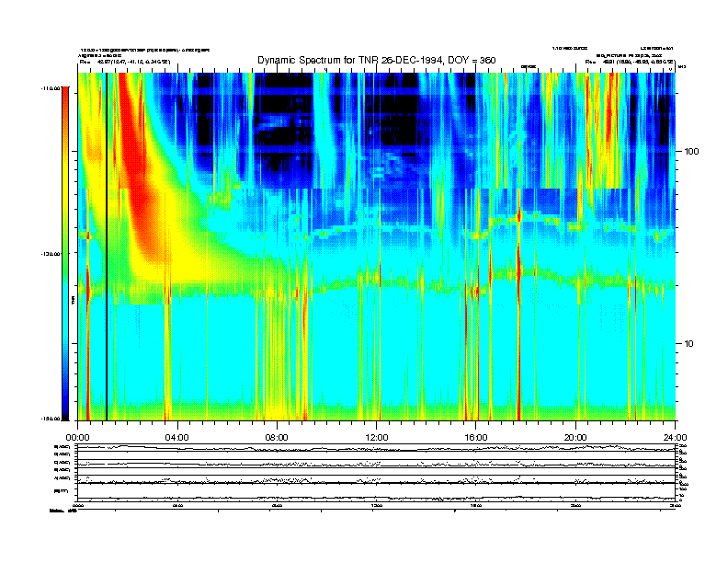
Task: Click the black vertical line in the spectrogram
Action: (107, 247)
